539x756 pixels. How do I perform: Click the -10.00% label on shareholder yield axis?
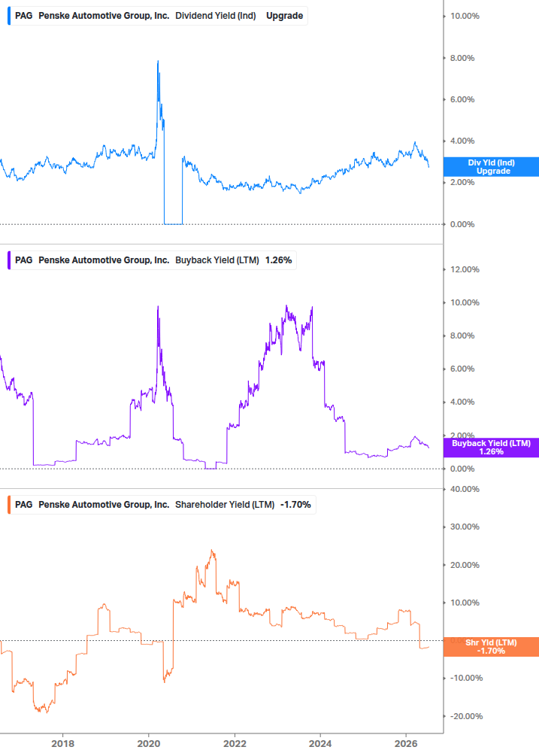coord(466,678)
